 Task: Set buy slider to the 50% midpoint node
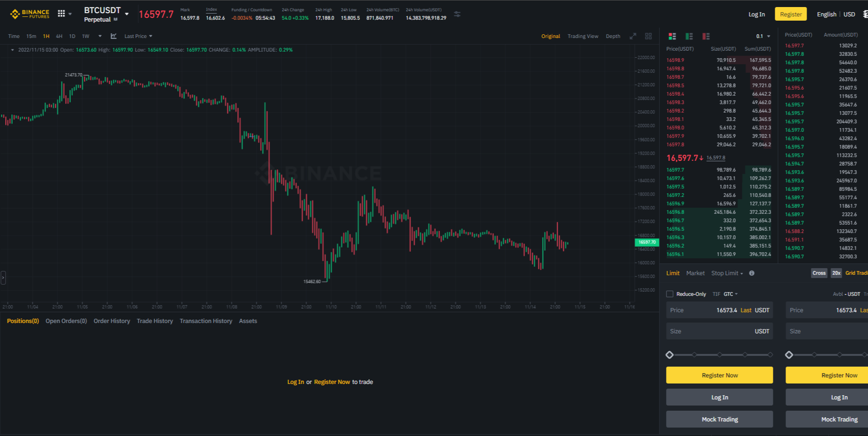click(720, 355)
